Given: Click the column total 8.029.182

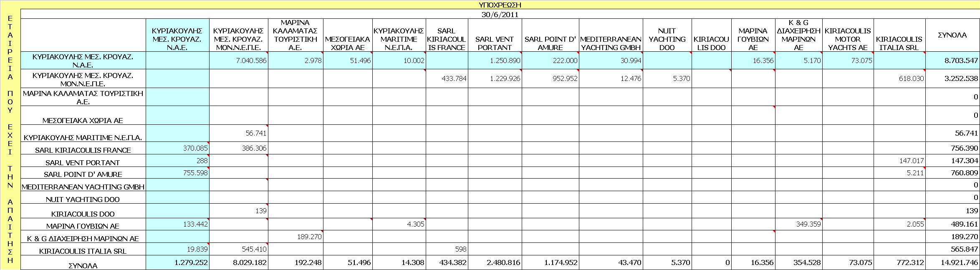Looking at the screenshot, I should (x=238, y=262).
